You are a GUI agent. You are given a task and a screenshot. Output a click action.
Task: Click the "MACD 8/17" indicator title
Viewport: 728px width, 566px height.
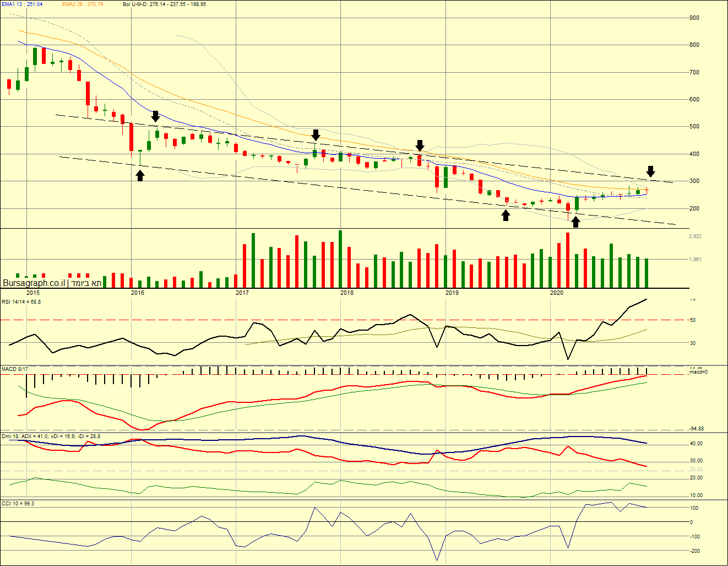[15, 369]
